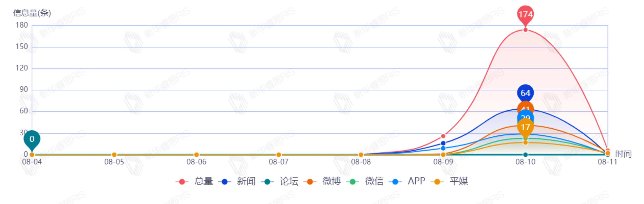Image resolution: width=644 pixels, height=204 pixels.
Task: Click the red data point at 08-10 peak
Action: click(525, 30)
